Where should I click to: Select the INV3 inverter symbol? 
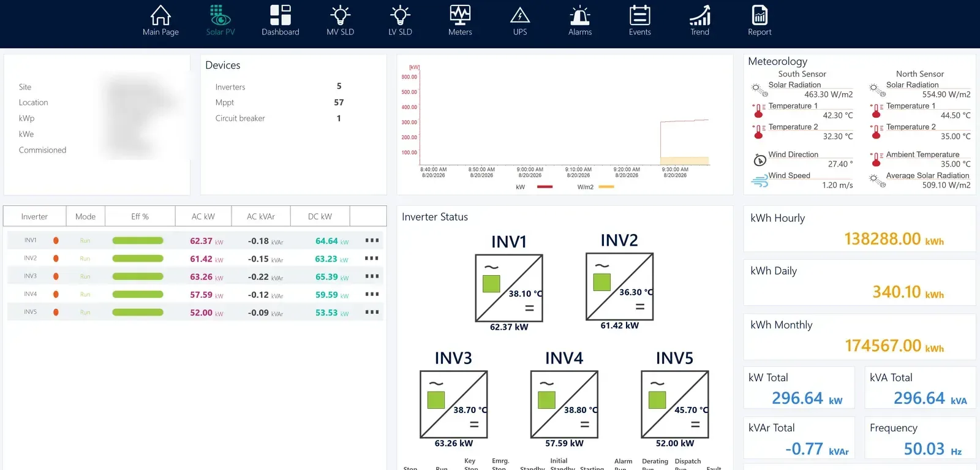[453, 404]
